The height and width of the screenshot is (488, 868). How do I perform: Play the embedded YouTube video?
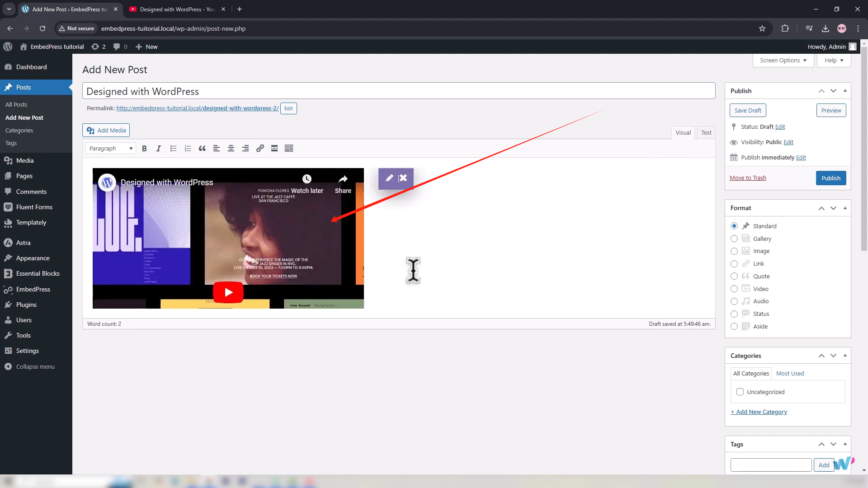tap(228, 292)
